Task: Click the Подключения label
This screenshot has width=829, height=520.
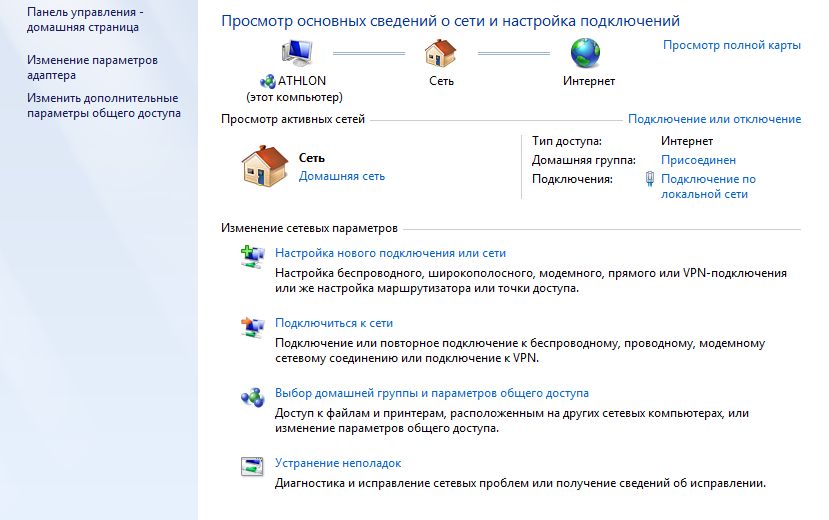Action: (x=572, y=179)
